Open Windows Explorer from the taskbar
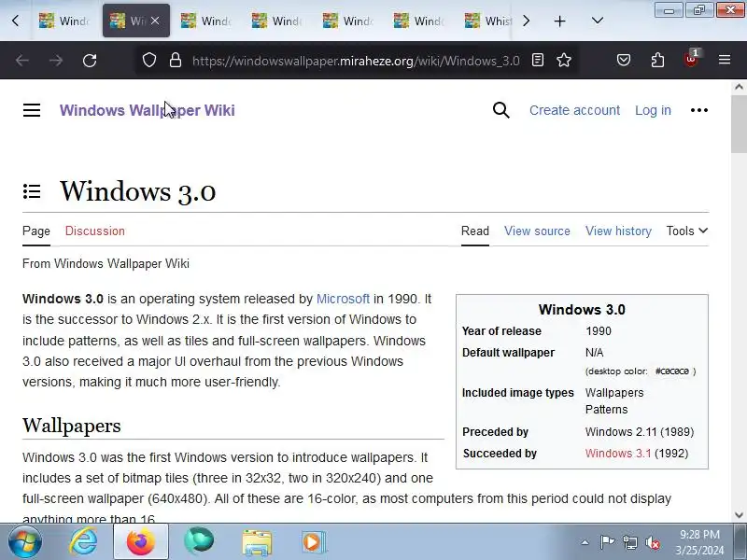The height and width of the screenshot is (560, 747). coord(257,542)
